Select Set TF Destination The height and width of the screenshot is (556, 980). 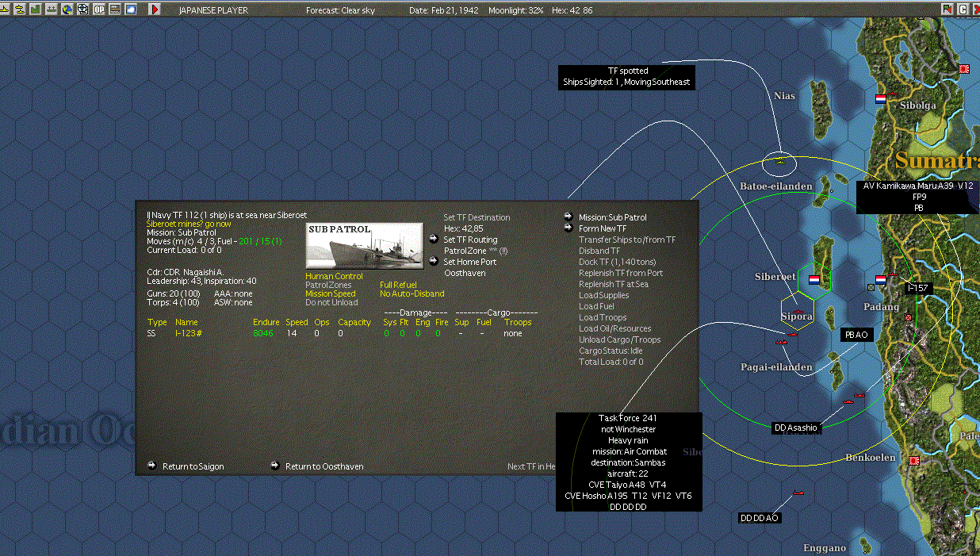(x=477, y=217)
